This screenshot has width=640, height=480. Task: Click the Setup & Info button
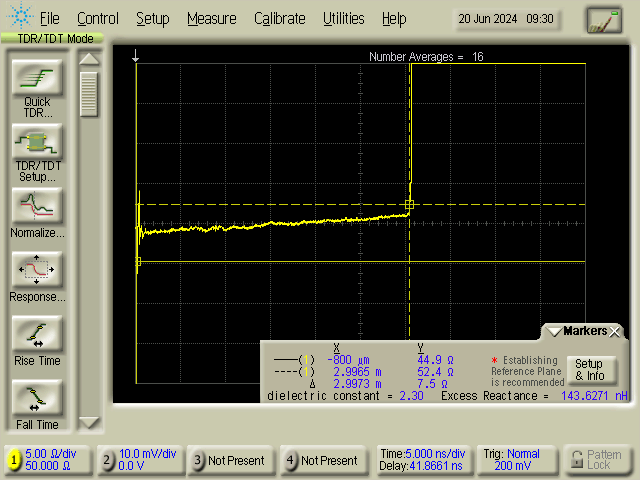coord(588,369)
